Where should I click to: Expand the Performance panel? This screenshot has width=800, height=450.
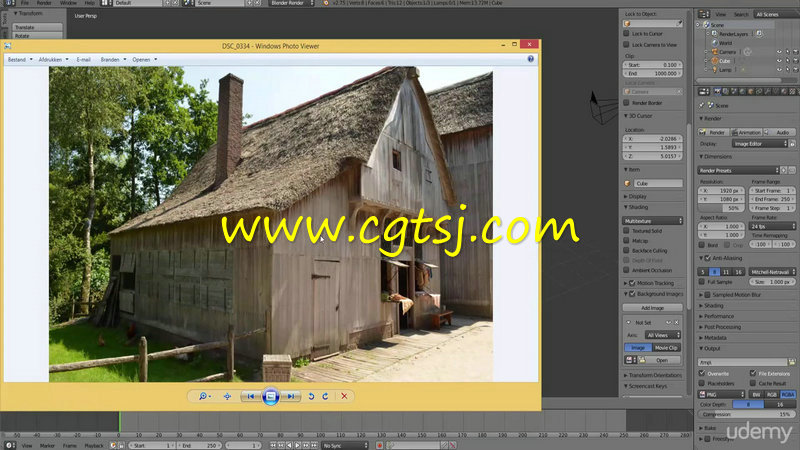(718, 316)
